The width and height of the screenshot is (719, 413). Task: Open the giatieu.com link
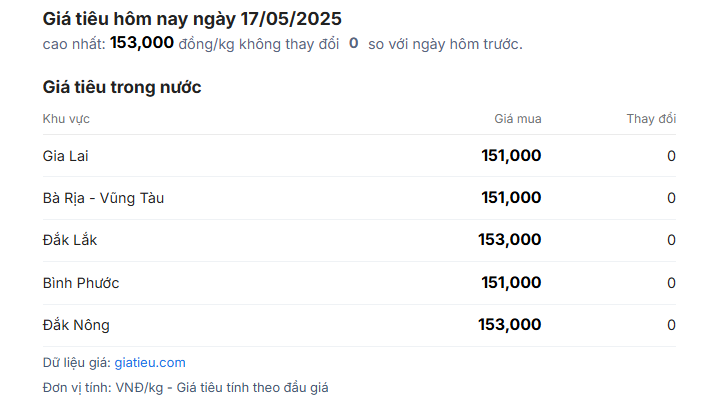point(150,363)
